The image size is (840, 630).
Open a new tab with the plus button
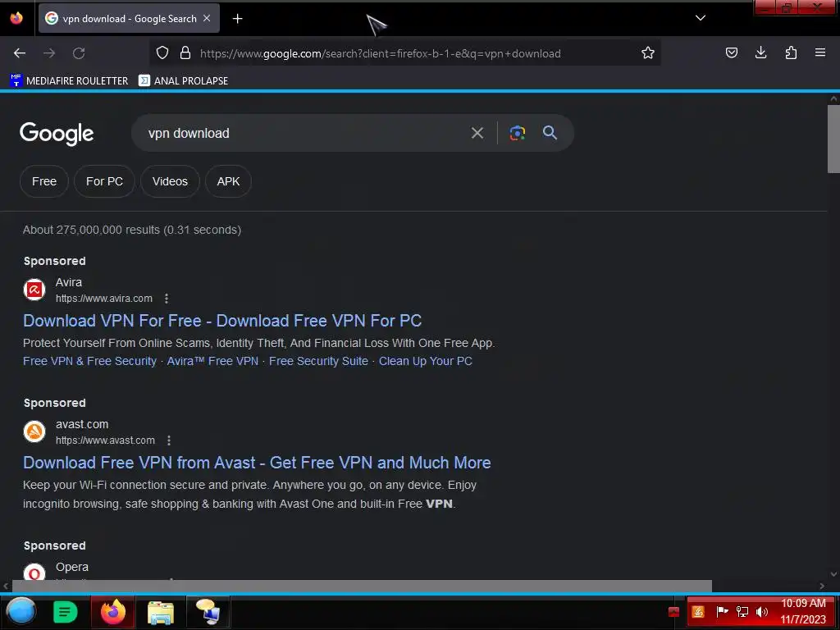click(237, 19)
